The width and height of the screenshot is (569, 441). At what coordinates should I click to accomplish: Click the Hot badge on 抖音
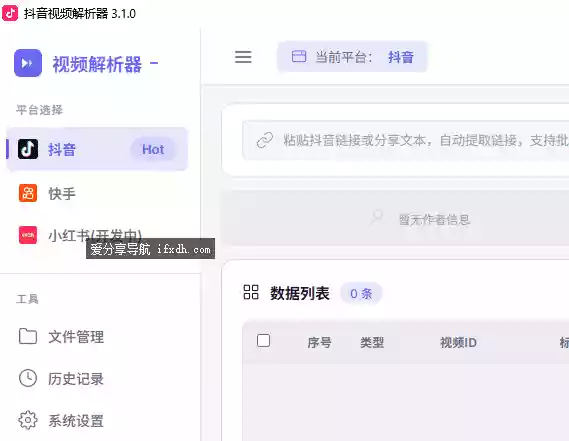153,149
